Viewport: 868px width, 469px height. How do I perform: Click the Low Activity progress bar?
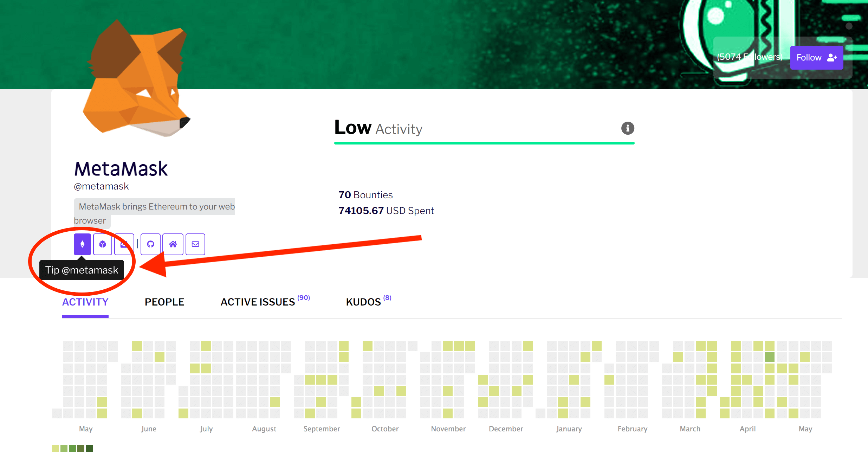point(484,143)
